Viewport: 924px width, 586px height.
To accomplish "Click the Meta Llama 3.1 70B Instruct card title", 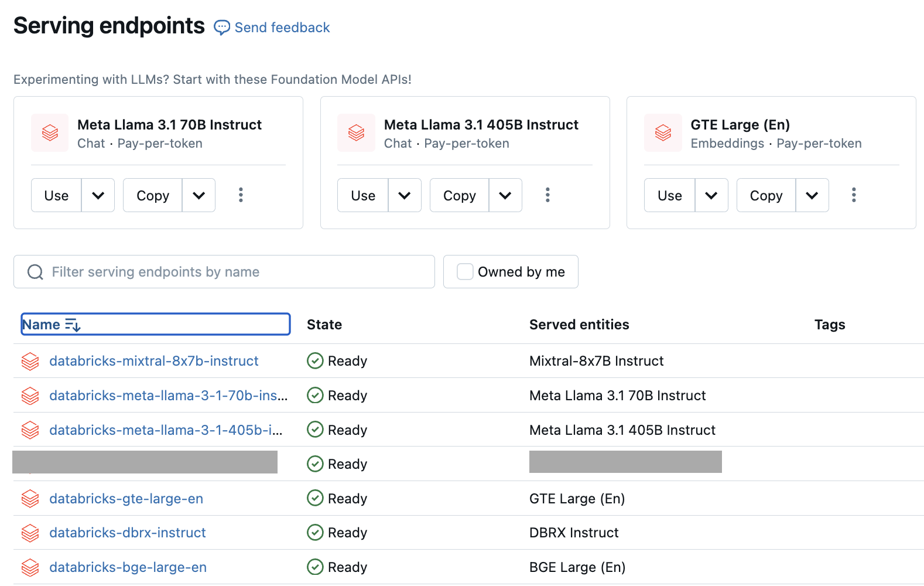I will click(170, 125).
